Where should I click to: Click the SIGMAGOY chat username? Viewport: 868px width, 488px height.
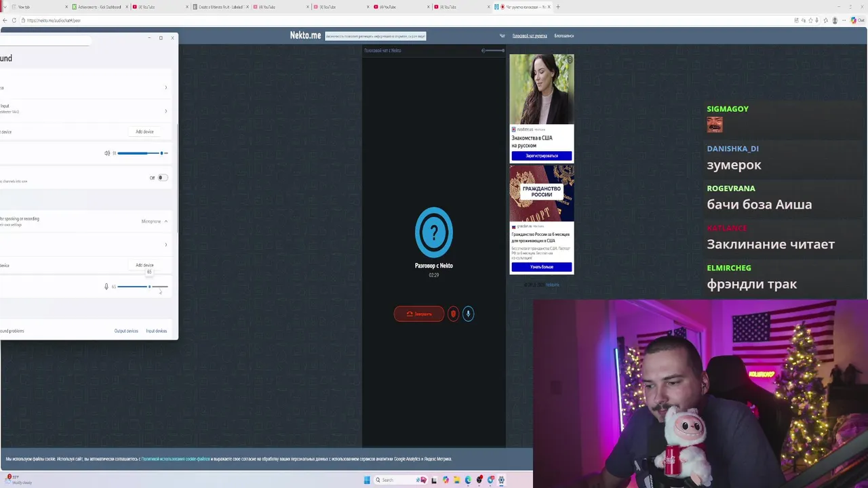coord(728,109)
